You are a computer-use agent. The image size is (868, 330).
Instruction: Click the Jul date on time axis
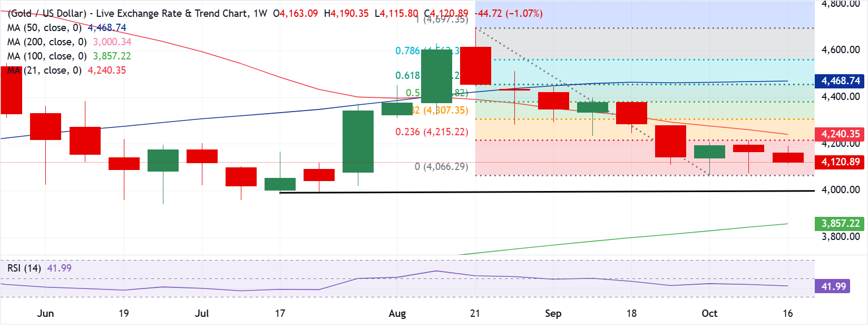point(202,314)
